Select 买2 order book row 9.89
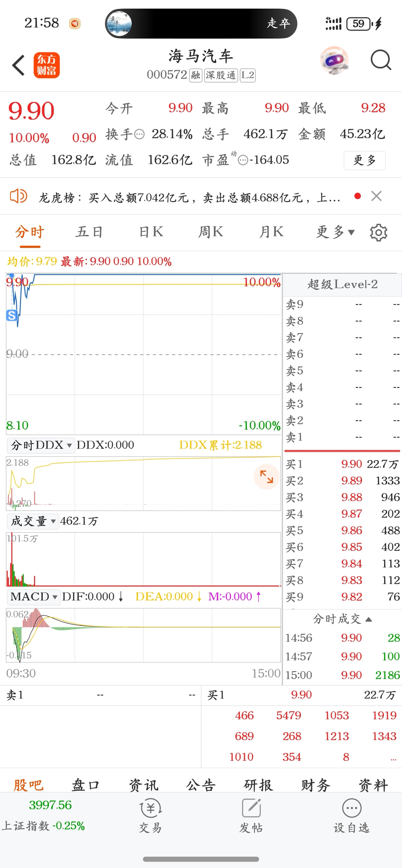Image resolution: width=402 pixels, height=868 pixels. click(342, 481)
